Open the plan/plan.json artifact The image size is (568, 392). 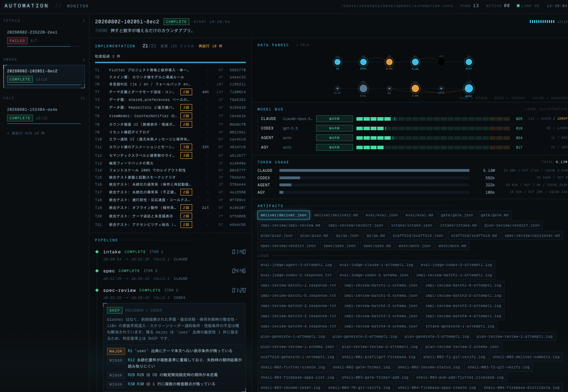click(x=277, y=236)
